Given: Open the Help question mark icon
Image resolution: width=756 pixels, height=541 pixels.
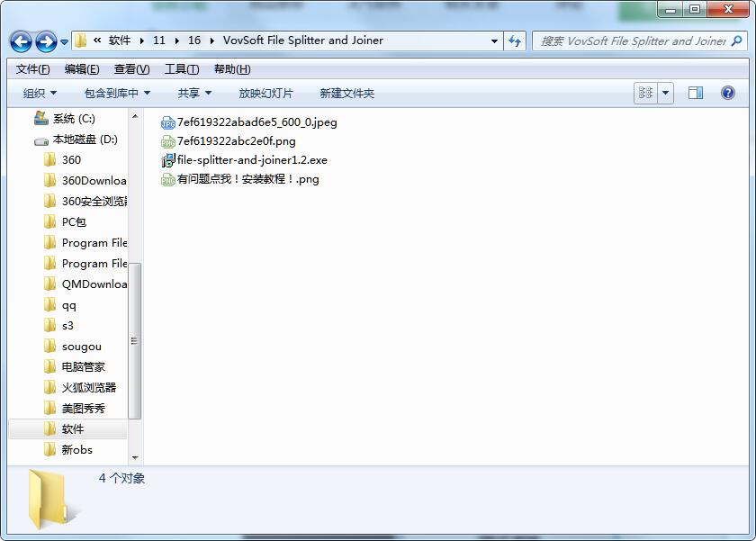Looking at the screenshot, I should [x=726, y=92].
